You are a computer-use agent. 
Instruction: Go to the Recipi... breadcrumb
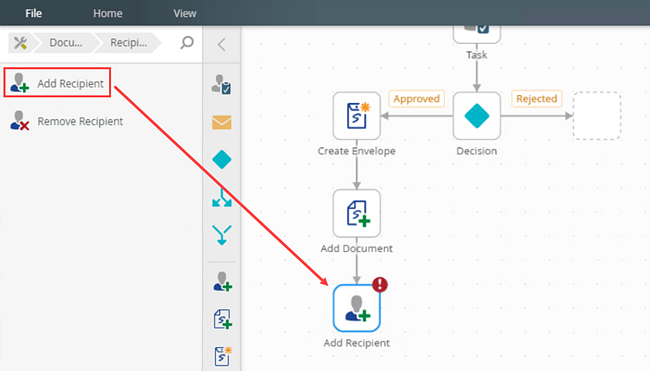point(129,43)
